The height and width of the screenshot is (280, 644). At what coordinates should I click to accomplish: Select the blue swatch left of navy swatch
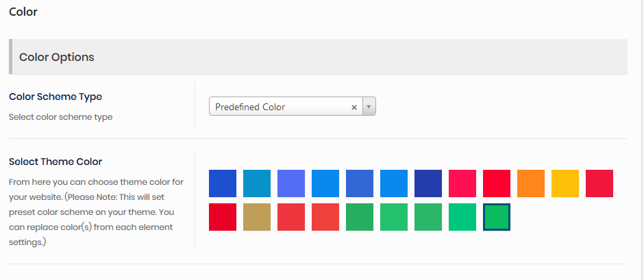click(x=394, y=183)
